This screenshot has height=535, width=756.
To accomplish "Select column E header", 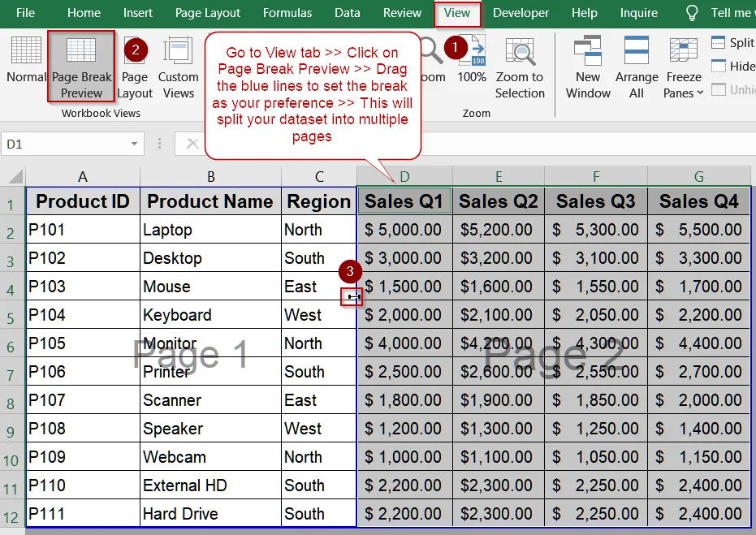I will pos(499,176).
